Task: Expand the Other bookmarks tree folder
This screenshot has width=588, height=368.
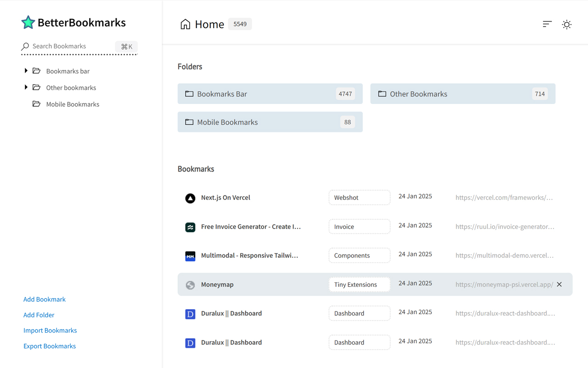Action: (x=26, y=87)
